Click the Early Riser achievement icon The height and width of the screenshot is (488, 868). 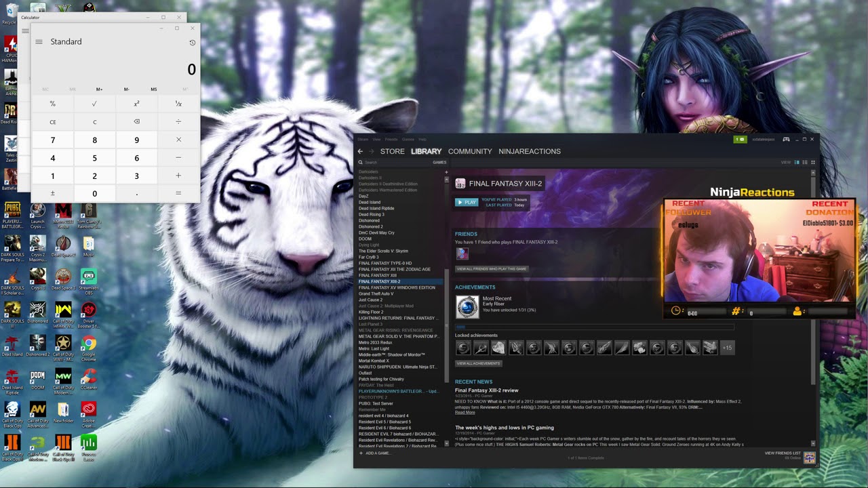[467, 307]
